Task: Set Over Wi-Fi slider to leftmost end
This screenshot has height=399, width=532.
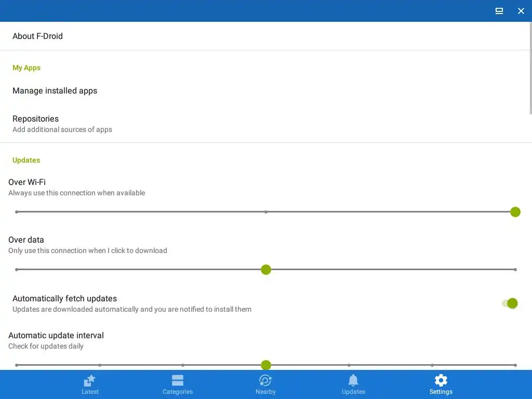Action: click(17, 212)
